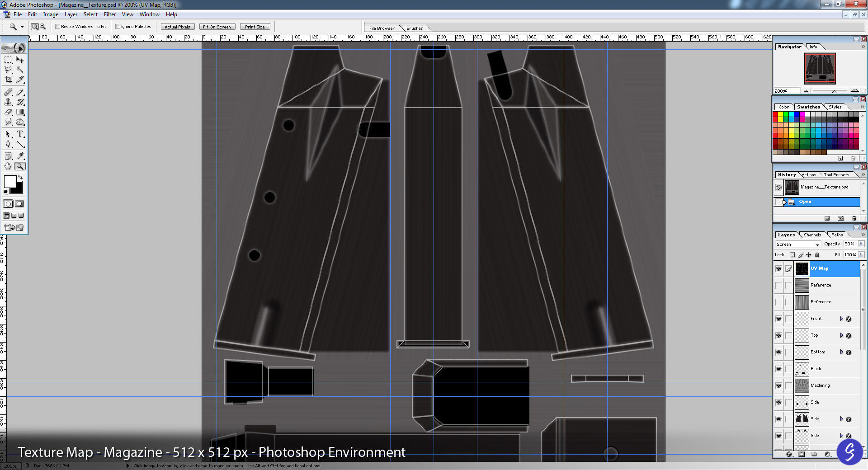Select the Eyedropper tool
Viewport: 868px width, 470px height.
click(20, 156)
